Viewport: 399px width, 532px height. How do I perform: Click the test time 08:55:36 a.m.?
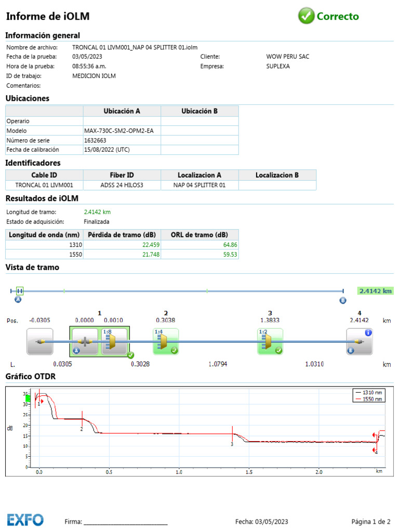[89, 66]
